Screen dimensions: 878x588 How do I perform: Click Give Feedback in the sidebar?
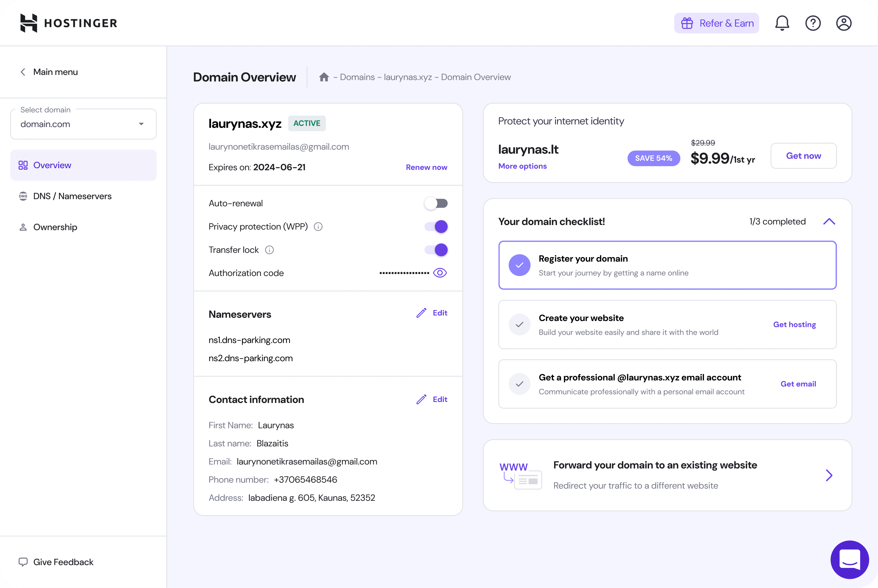click(63, 562)
